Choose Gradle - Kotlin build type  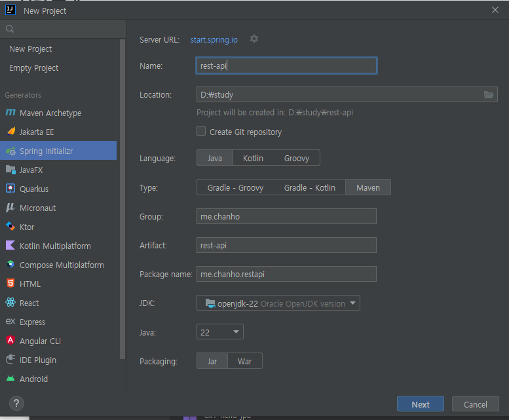pos(310,187)
